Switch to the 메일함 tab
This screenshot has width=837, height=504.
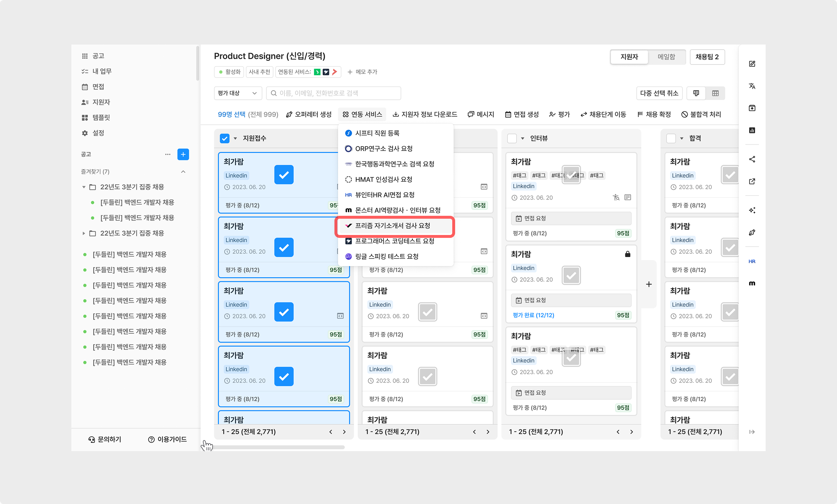[x=666, y=57]
